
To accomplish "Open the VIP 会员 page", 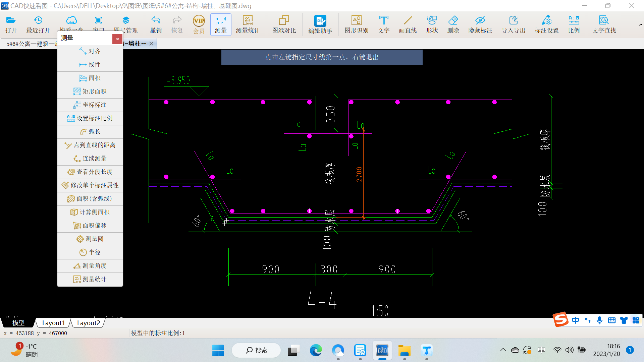I will 199,25.
